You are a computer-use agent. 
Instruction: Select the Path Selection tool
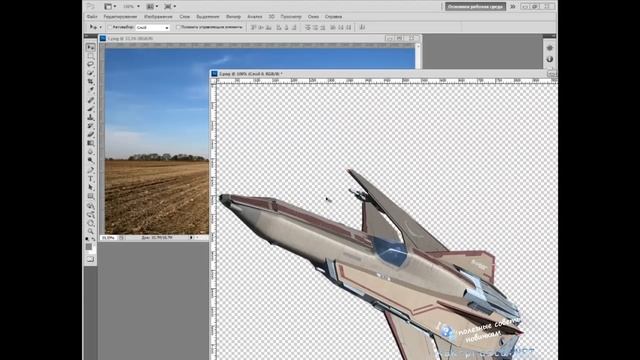click(x=90, y=187)
